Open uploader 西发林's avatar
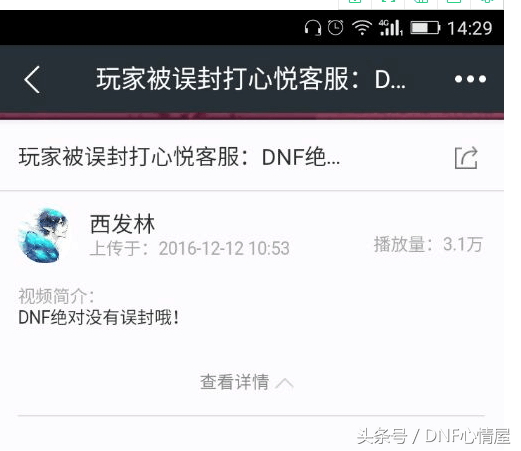Screen dimensions: 521x451 pos(44,235)
